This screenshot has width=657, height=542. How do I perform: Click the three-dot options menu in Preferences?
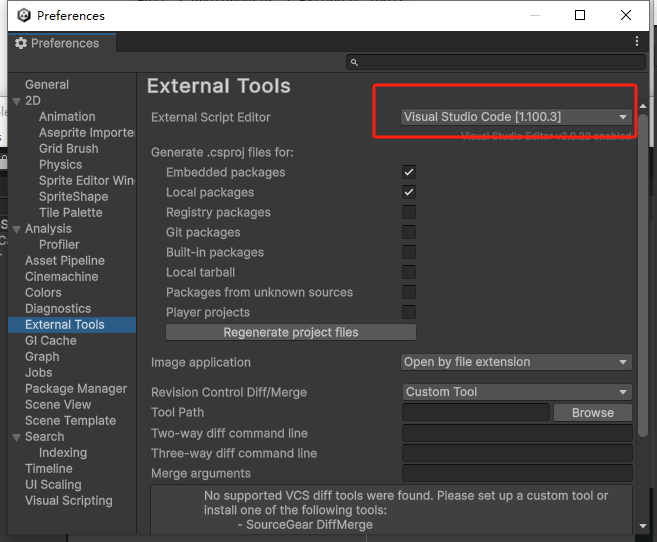[x=637, y=42]
